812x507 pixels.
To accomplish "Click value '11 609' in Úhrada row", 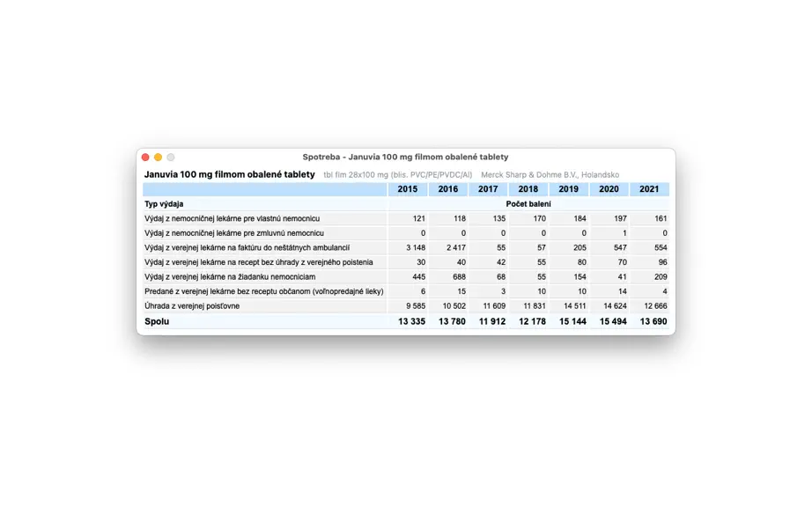I will click(x=495, y=305).
